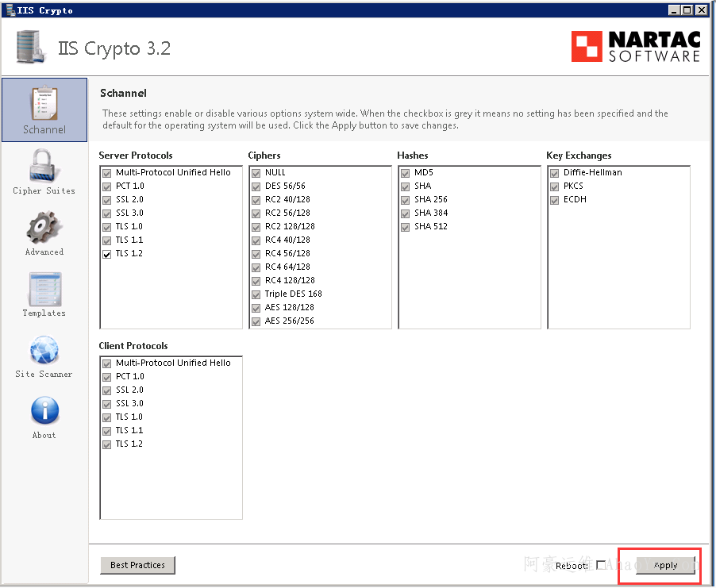Image resolution: width=716 pixels, height=588 pixels.
Task: Toggle client Multi-Protocol Unified Hello checkbox
Action: pos(107,364)
